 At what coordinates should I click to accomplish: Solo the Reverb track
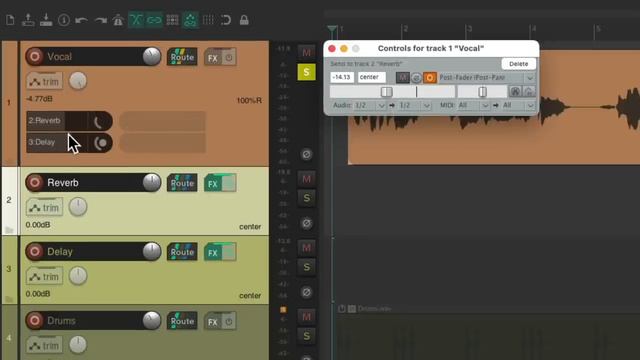click(307, 198)
